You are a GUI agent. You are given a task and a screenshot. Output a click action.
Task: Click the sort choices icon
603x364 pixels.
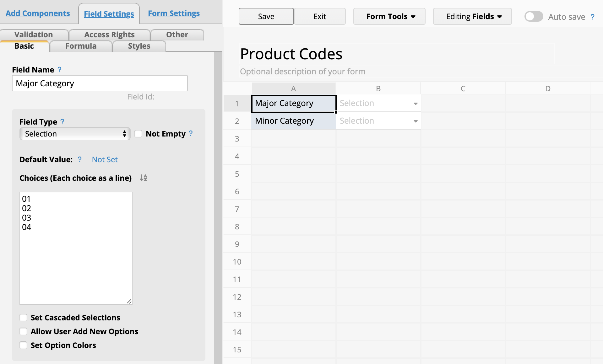(144, 178)
